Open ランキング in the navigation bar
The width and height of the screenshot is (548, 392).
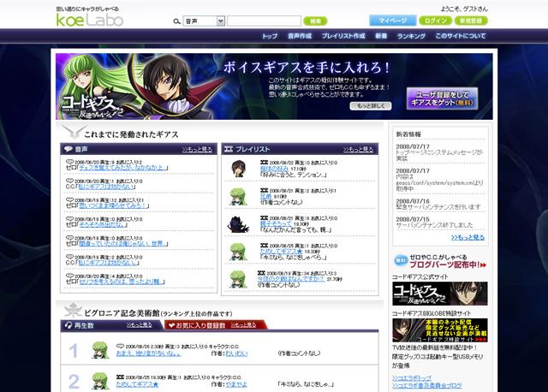point(411,36)
